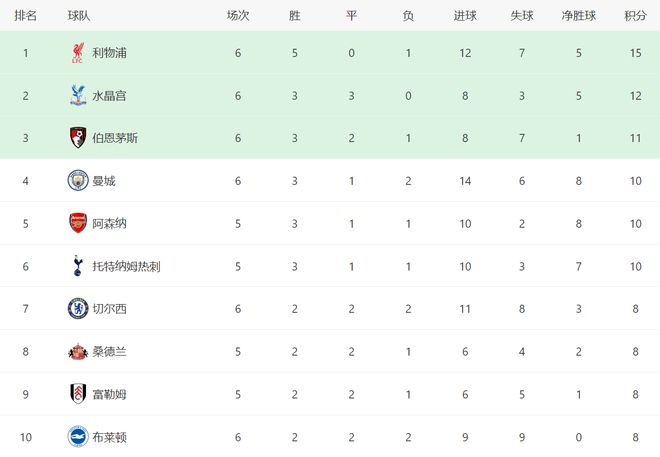Click the Manchester City crest icon
This screenshot has height=457, width=660.
(78, 180)
